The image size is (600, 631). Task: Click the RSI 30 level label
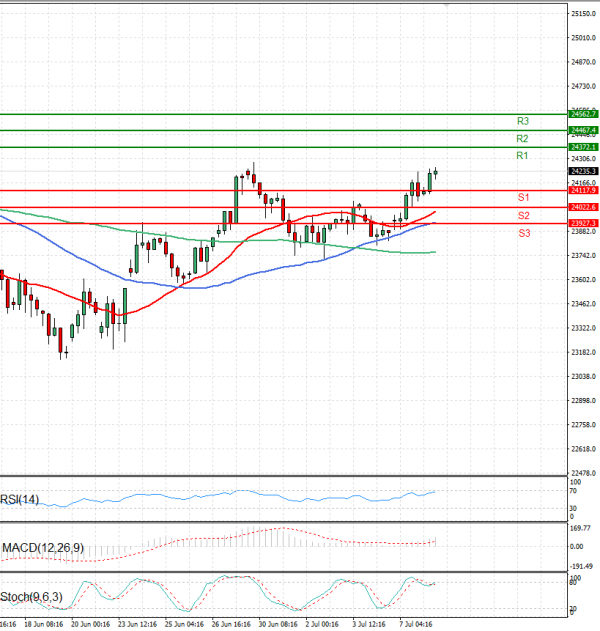573,509
